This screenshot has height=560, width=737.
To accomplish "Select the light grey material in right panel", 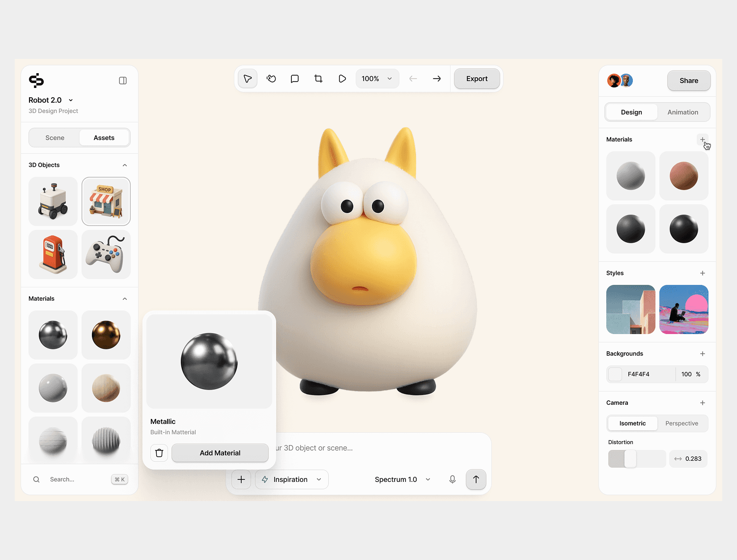I will click(x=631, y=176).
